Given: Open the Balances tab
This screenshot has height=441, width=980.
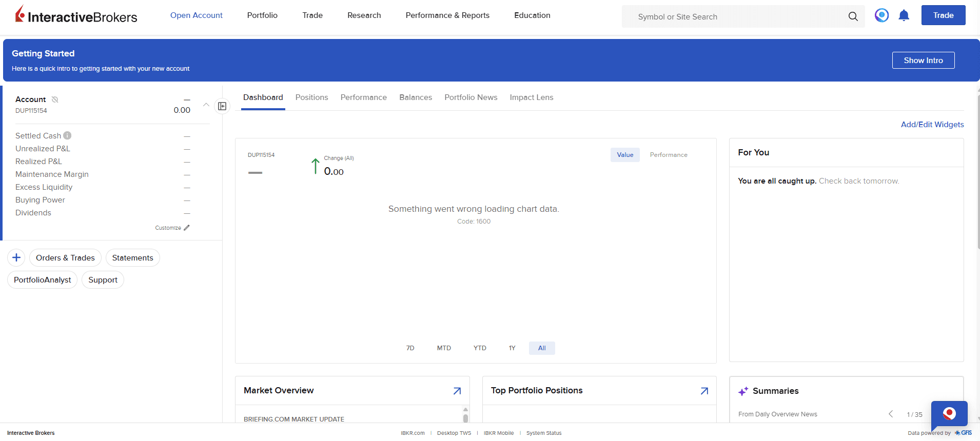Looking at the screenshot, I should 416,97.
